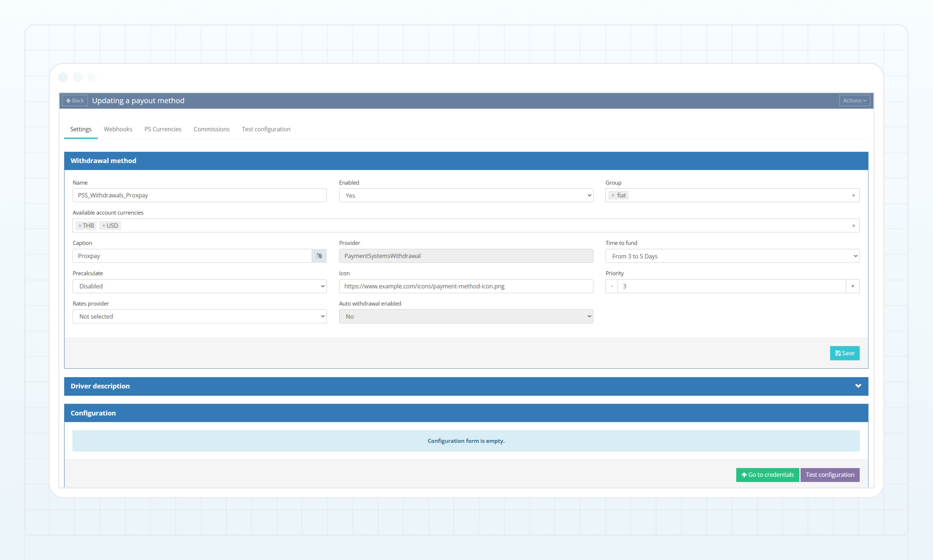This screenshot has width=933, height=560.
Task: Clear all available account currencies
Action: coord(853,226)
